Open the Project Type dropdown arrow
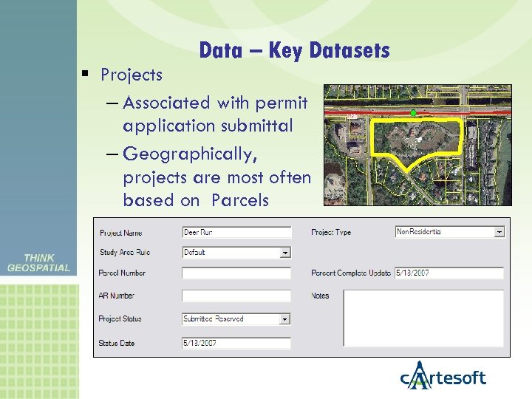The image size is (532, 399). click(499, 232)
